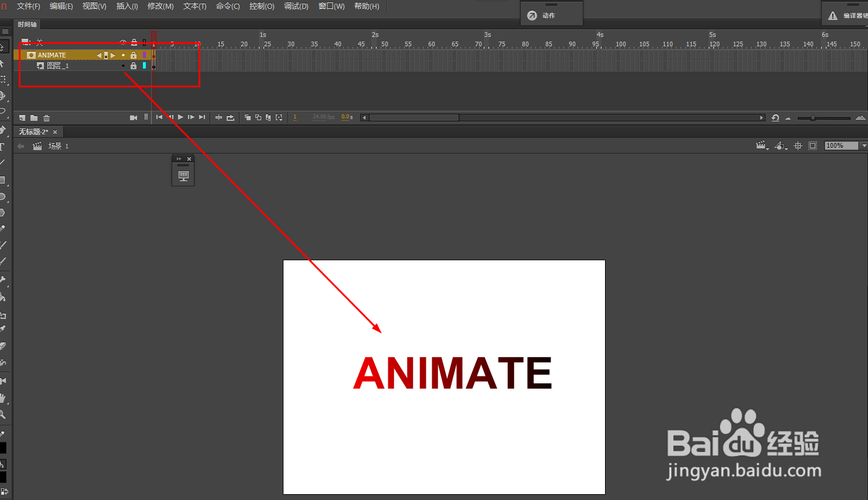
Task: Click the small mountains zoom-out icon
Action: click(788, 118)
